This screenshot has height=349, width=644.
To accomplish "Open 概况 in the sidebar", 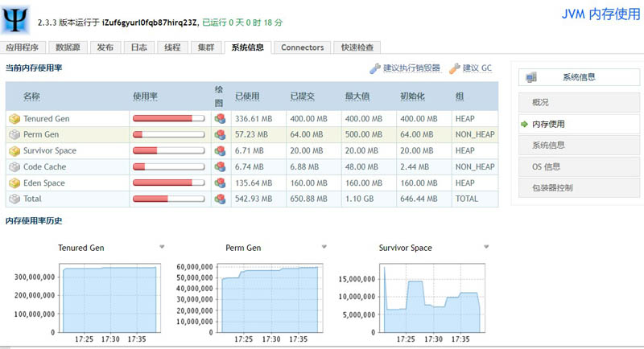I will click(x=579, y=102).
